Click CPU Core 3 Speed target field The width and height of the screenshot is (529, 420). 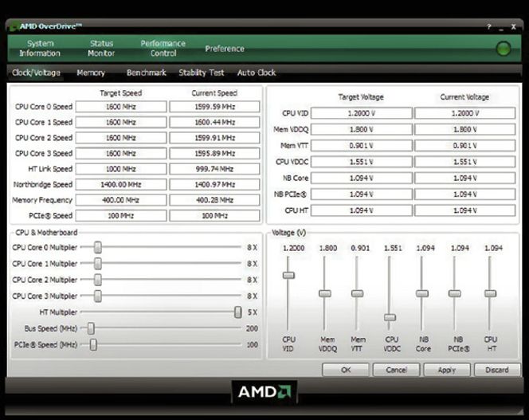(121, 153)
